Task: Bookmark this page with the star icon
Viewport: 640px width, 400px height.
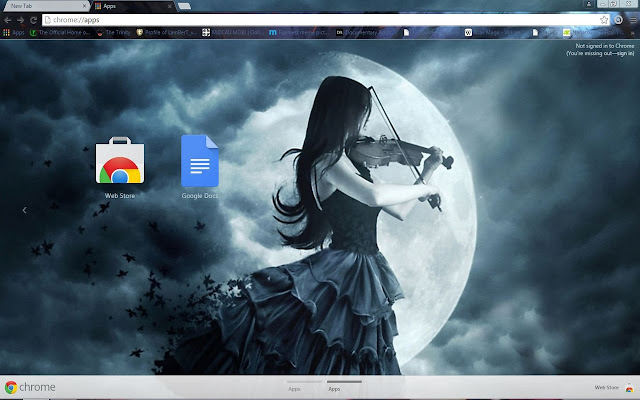Action: coord(604,20)
